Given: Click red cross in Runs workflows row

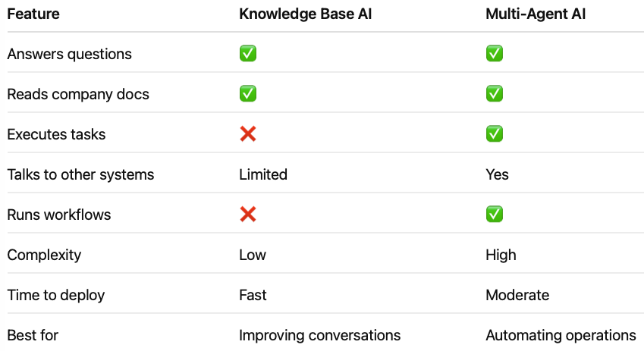Looking at the screenshot, I should (x=248, y=215).
